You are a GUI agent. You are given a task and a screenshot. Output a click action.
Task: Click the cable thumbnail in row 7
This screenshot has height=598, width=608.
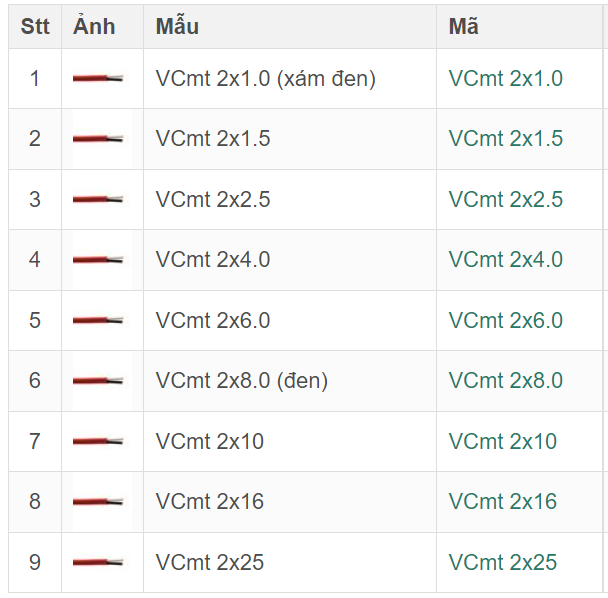pos(99,442)
